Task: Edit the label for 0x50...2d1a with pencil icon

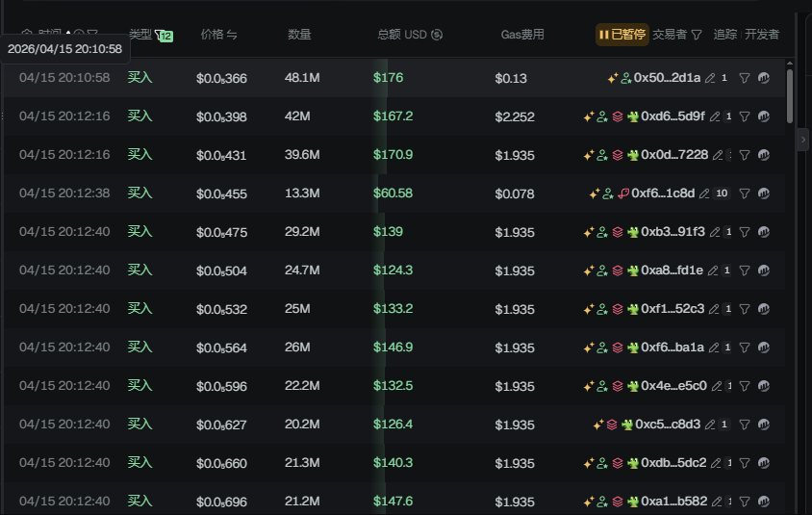Action: (710, 78)
